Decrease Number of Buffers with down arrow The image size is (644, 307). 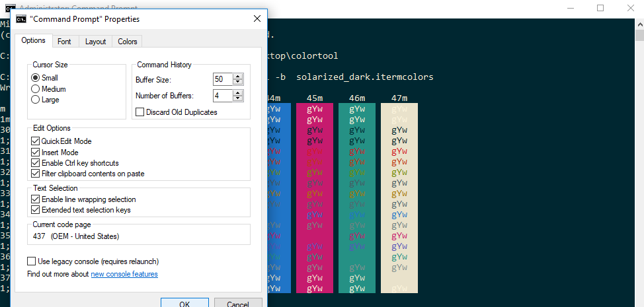[x=238, y=99]
